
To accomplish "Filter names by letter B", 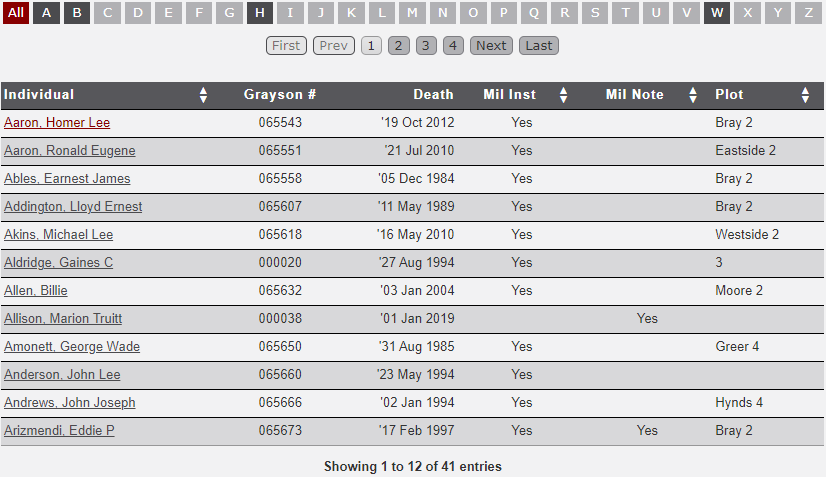I will (x=77, y=13).
